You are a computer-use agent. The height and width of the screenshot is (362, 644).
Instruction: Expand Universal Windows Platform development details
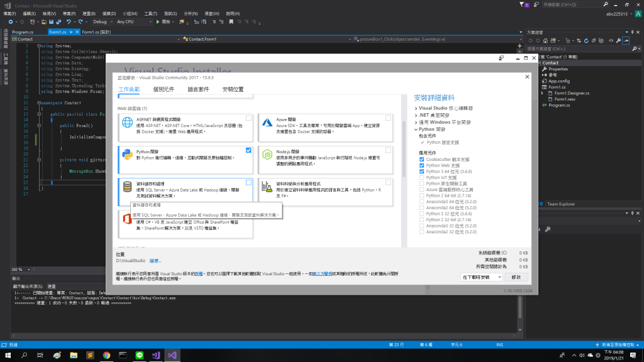416,123
